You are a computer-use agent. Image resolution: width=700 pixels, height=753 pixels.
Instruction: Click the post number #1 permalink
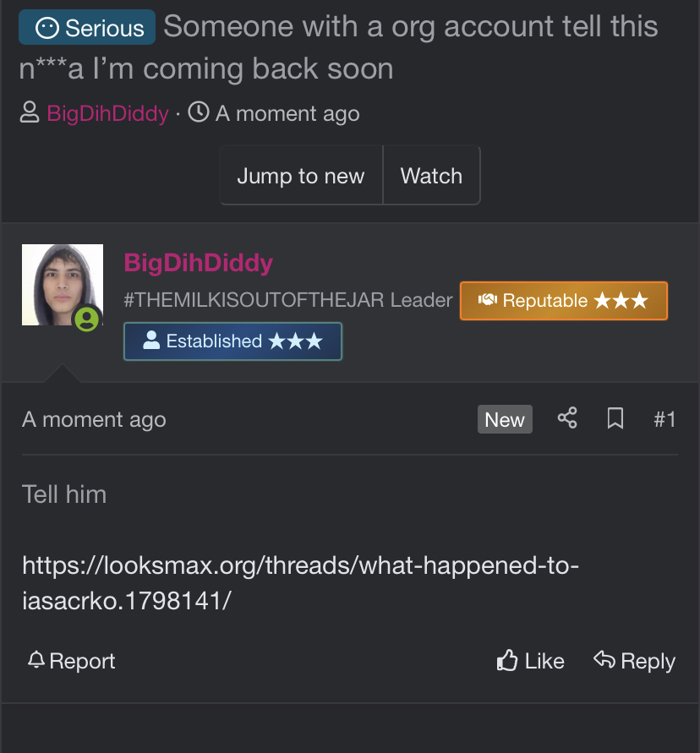click(x=665, y=419)
